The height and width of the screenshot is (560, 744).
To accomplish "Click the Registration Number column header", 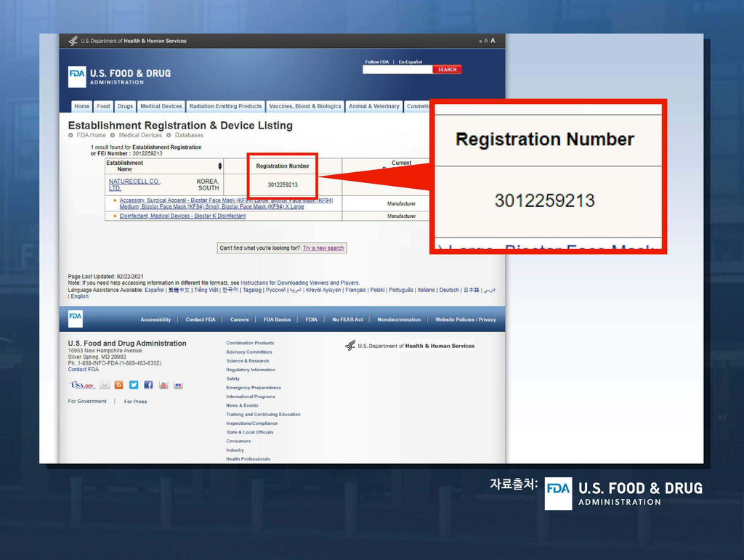I will click(283, 166).
